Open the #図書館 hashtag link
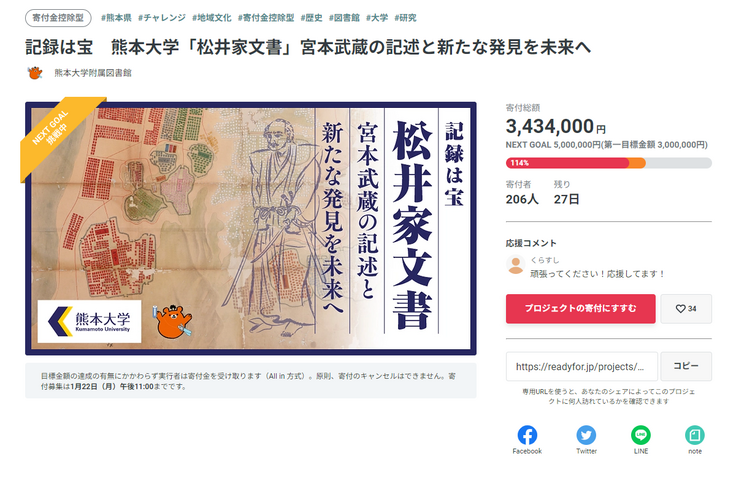 tap(344, 18)
